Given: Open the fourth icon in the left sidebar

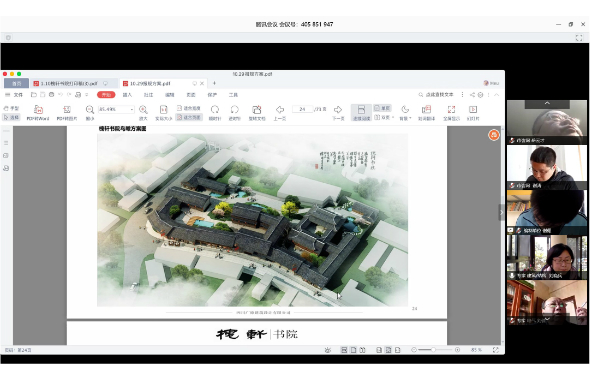Looking at the screenshot, I should [6, 168].
